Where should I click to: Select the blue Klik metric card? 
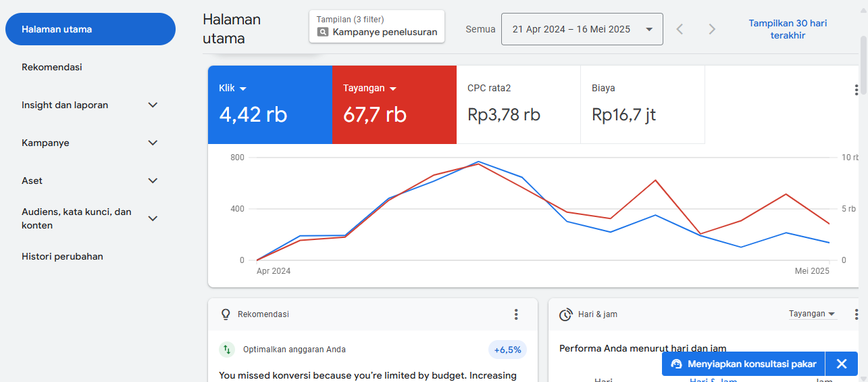click(270, 105)
